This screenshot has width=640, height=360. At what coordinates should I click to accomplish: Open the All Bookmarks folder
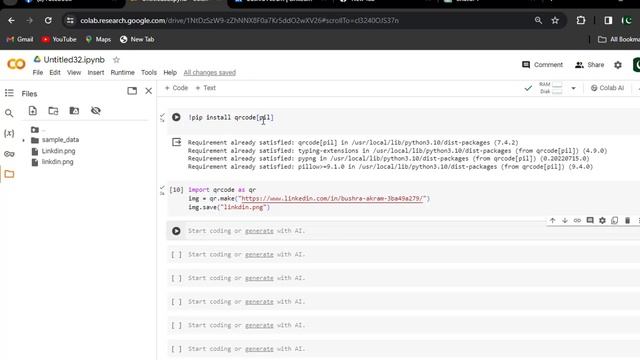click(619, 39)
